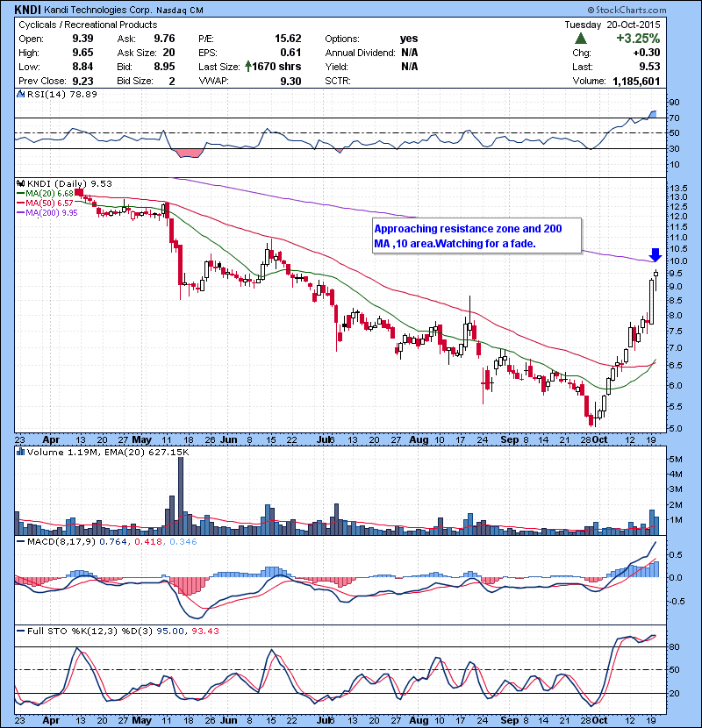Click the Oct label beneath the price chart
The height and width of the screenshot is (728, 702).
tap(599, 439)
